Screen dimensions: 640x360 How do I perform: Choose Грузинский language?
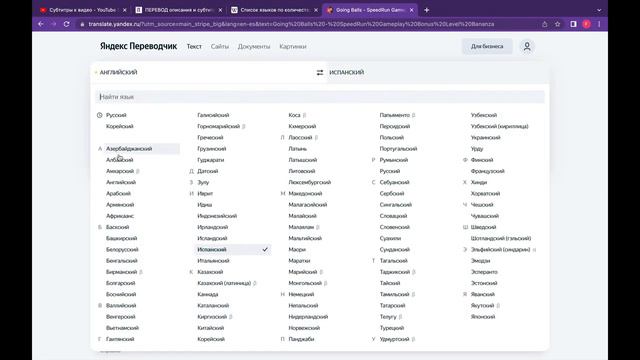(211, 149)
